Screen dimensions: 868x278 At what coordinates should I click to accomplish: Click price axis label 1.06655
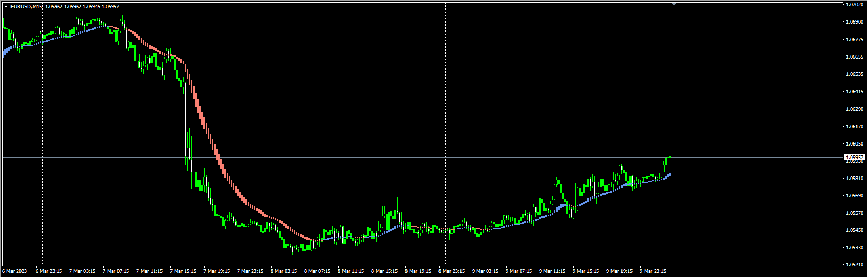pyautogui.click(x=854, y=57)
